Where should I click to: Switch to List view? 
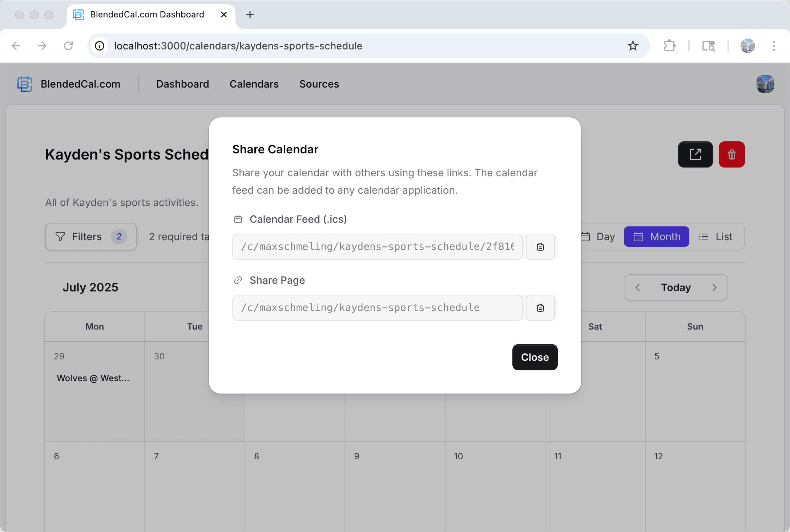tap(716, 237)
